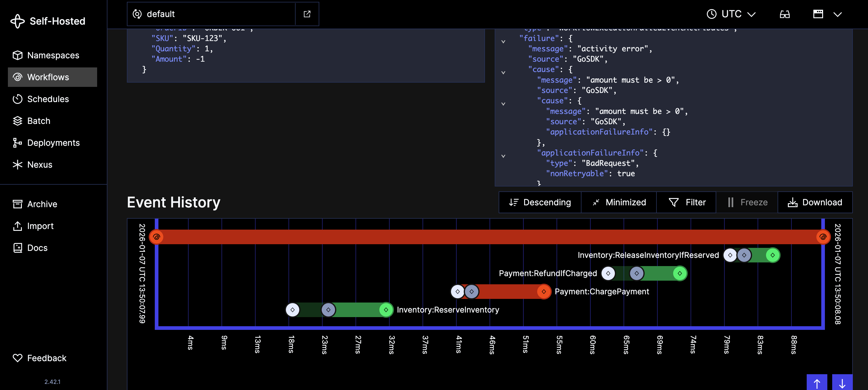This screenshot has width=868, height=390.
Task: Open the Batch section
Action: (x=38, y=121)
